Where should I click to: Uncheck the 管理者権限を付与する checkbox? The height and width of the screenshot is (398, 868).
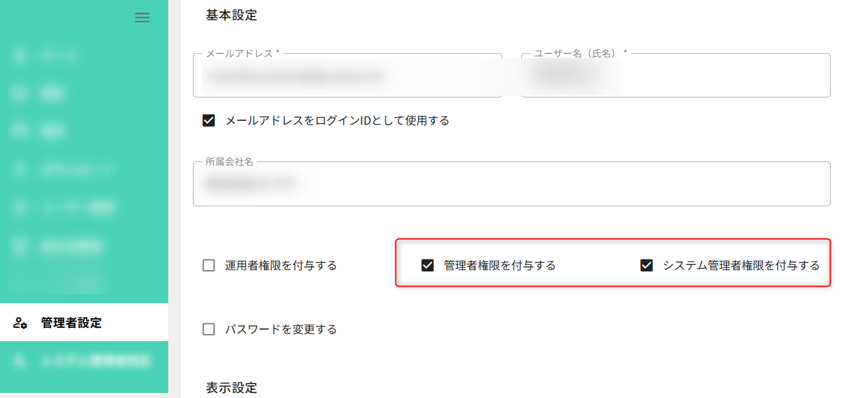pos(428,265)
